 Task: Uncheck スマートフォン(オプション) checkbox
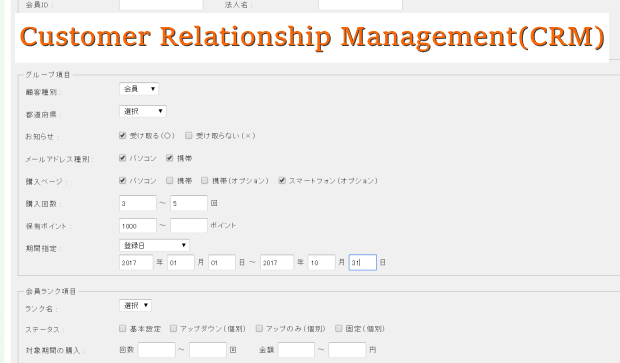[x=282, y=181]
